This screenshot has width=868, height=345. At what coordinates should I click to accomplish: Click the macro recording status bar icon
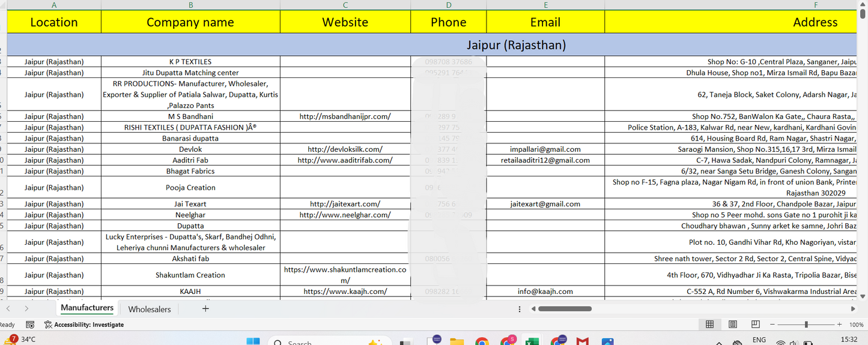pyautogui.click(x=30, y=325)
